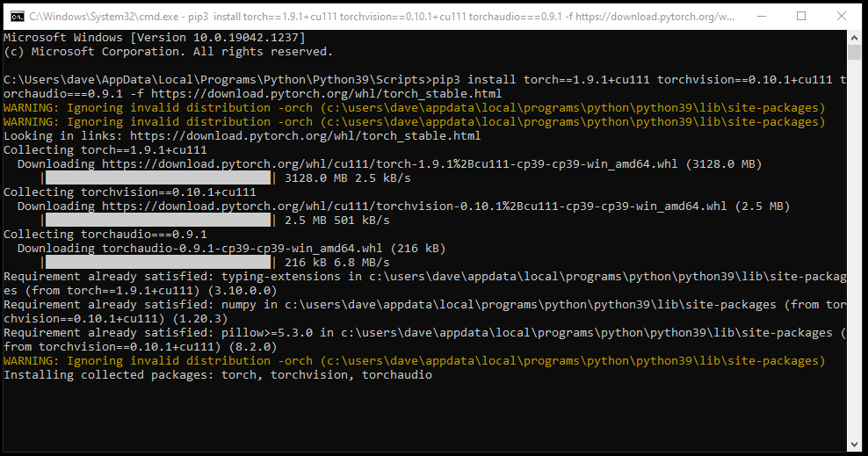Click '(c) Microsoft Corporation. All rights reserved.'
Viewport: 868px width, 456px height.
coord(169,52)
